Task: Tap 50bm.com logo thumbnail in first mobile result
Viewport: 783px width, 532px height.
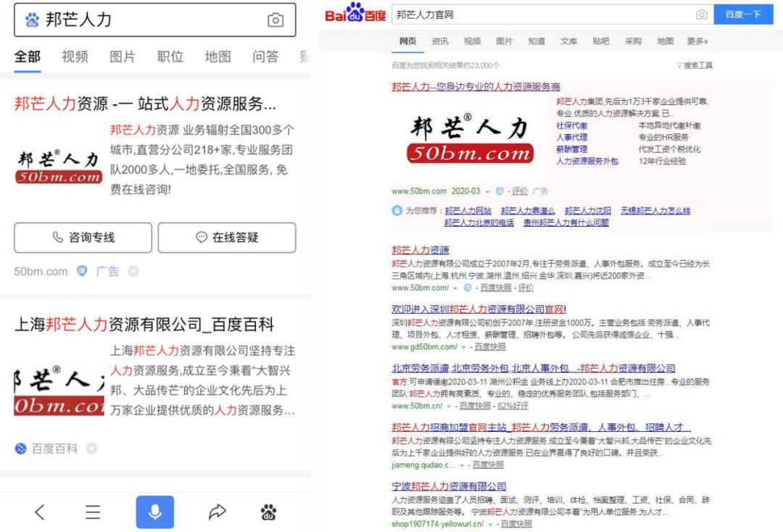Action: (59, 166)
